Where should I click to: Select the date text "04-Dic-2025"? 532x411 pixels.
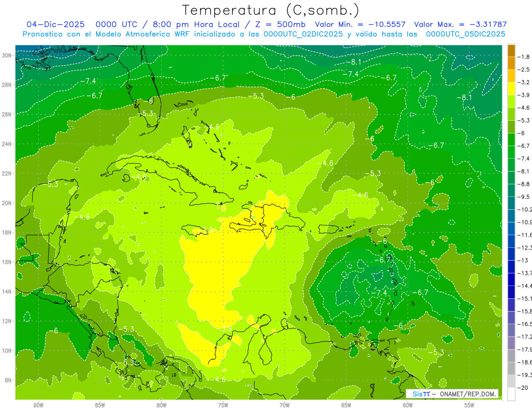point(56,24)
